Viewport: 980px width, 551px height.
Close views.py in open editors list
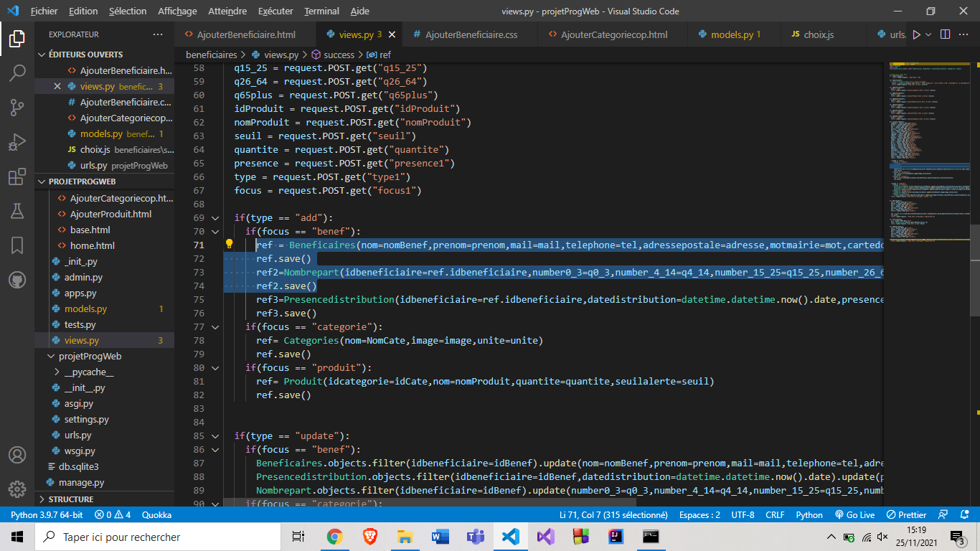tap(57, 87)
